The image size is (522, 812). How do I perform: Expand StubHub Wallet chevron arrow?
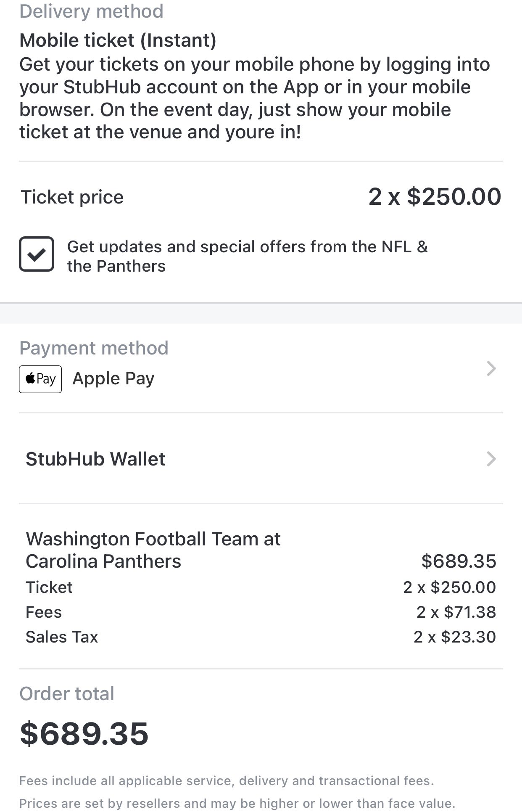pyautogui.click(x=491, y=459)
